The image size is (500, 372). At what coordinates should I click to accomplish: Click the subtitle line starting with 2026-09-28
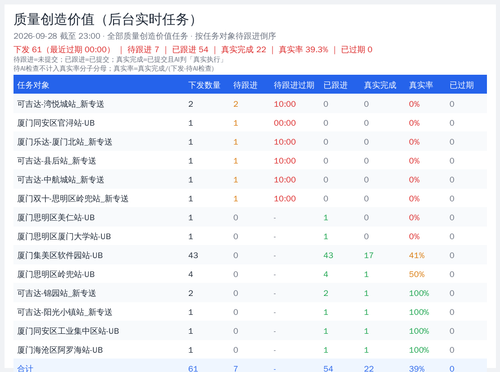coord(145,36)
